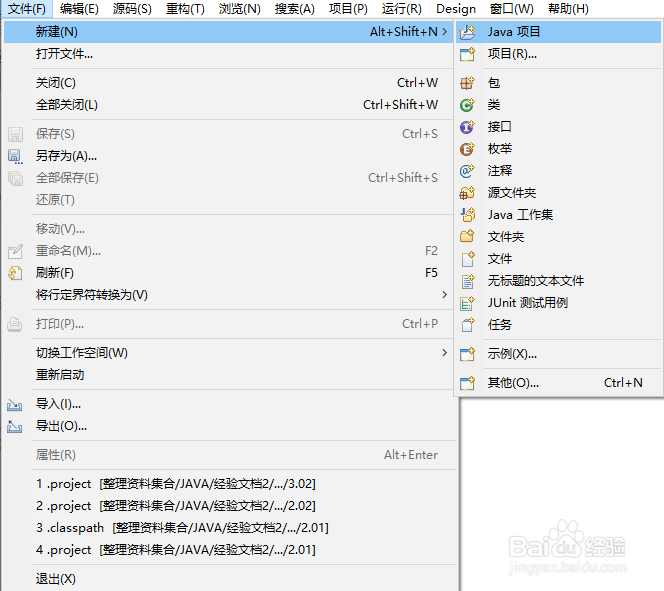Viewport: 664px width, 591px height.
Task: Click the 项目(R)... wizard icon
Action: (x=468, y=54)
